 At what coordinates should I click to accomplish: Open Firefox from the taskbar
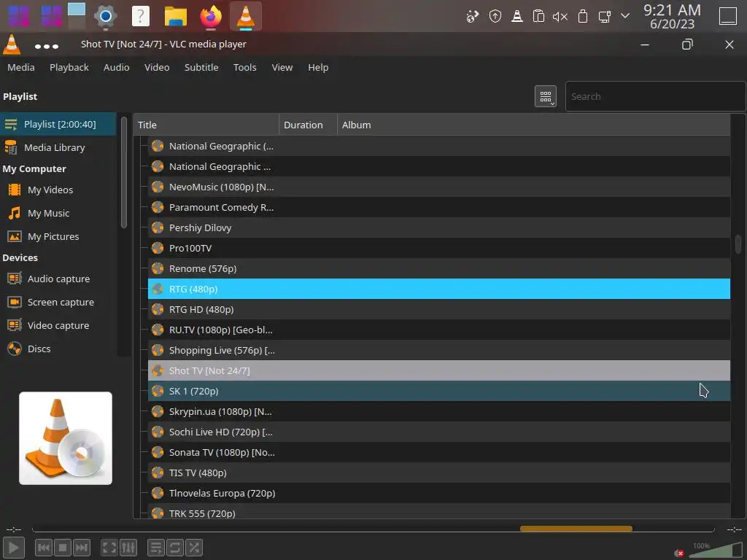(x=211, y=17)
